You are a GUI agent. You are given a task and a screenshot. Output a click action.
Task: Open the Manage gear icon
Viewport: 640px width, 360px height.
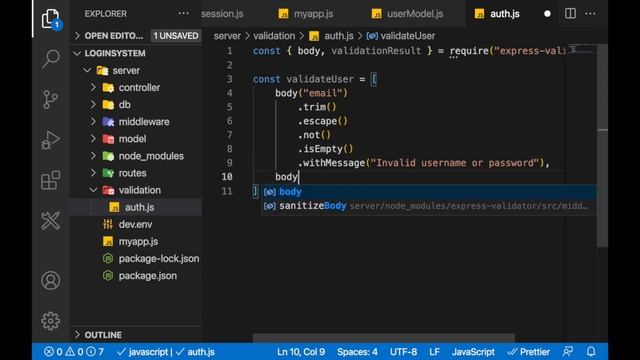tap(51, 321)
